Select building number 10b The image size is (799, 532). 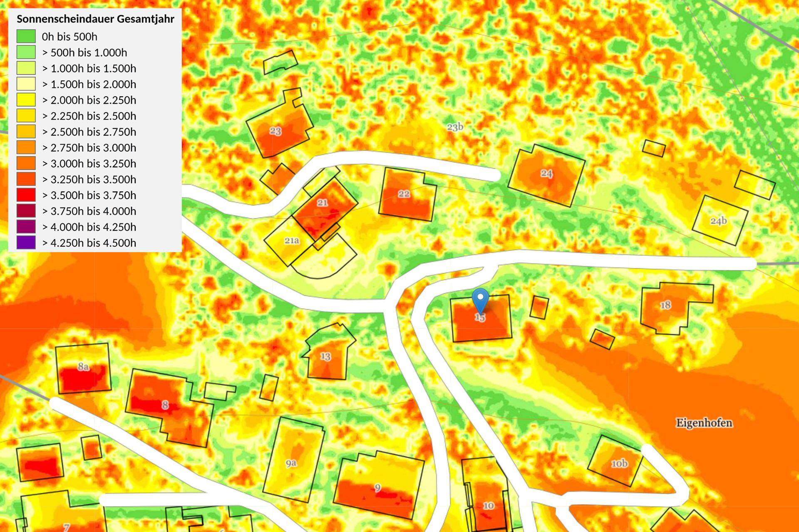(x=619, y=463)
